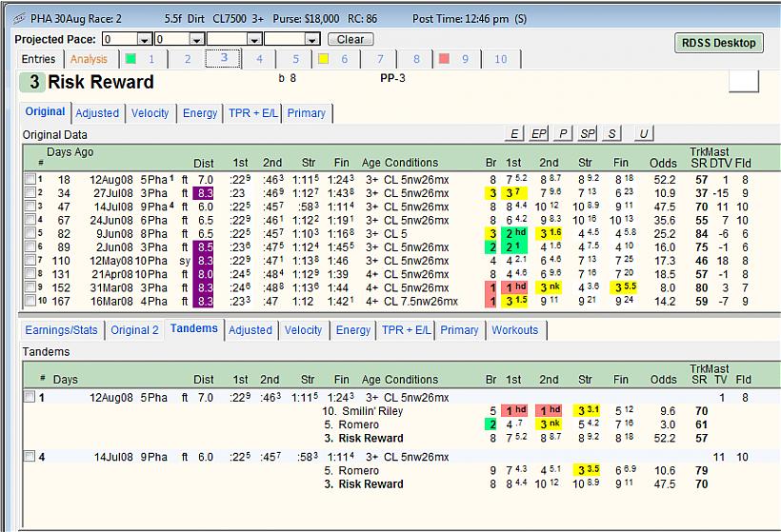Click odds 52.2 on 12Aug08 paceline
The image size is (781, 532).
665,180
